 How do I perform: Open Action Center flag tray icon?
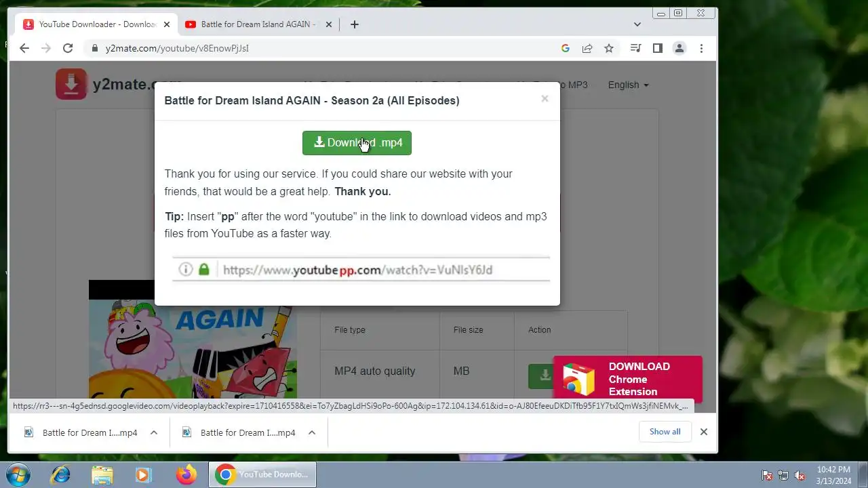click(767, 475)
